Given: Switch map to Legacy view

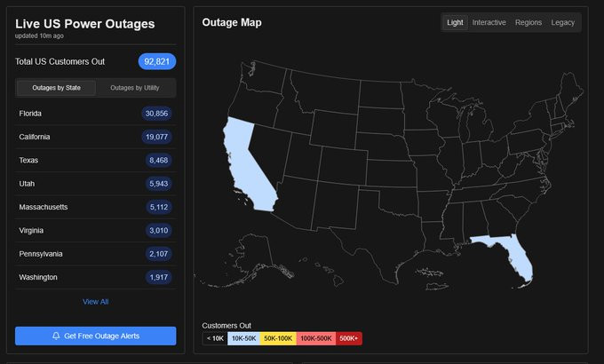Looking at the screenshot, I should click(563, 22).
